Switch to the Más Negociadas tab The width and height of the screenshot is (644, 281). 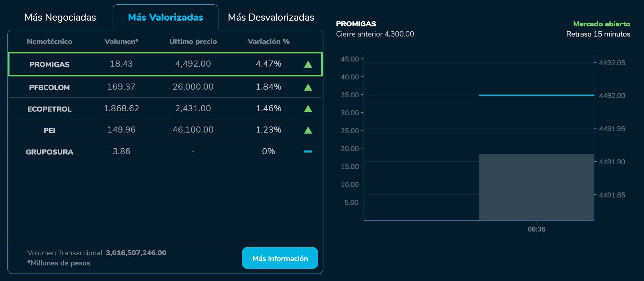60,17
